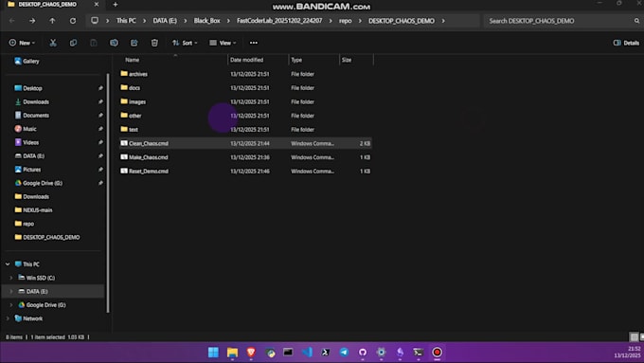Screen dimensions: 644x363
Task: Open pinned Desktop in sidebar
Action: [28, 88]
